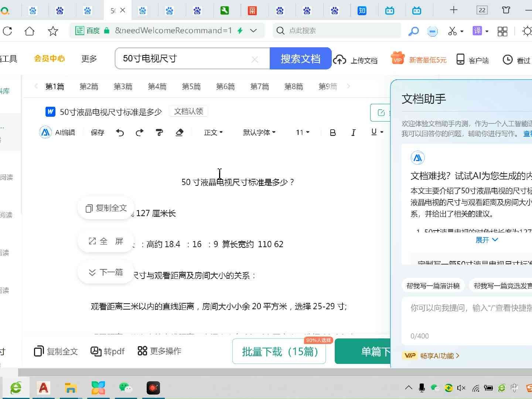The image size is (532, 399).
Task: Go to browser home page icon
Action: pyautogui.click(x=30, y=31)
